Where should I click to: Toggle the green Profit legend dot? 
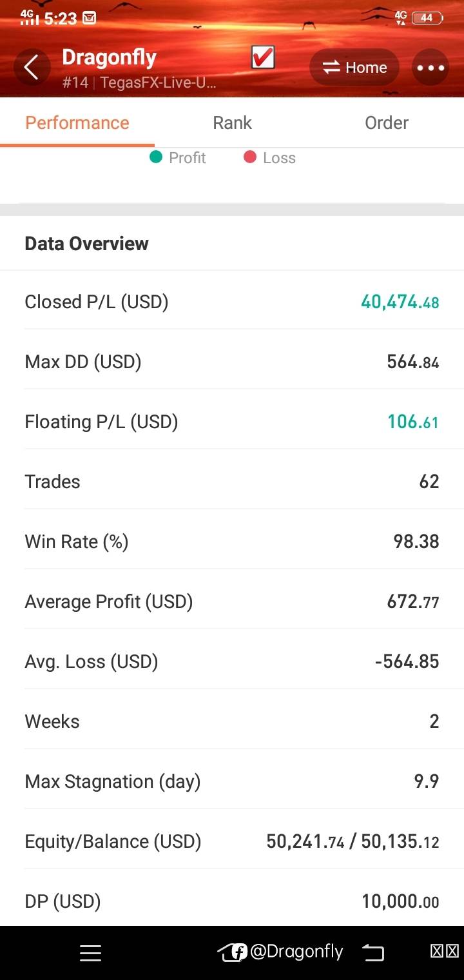156,157
